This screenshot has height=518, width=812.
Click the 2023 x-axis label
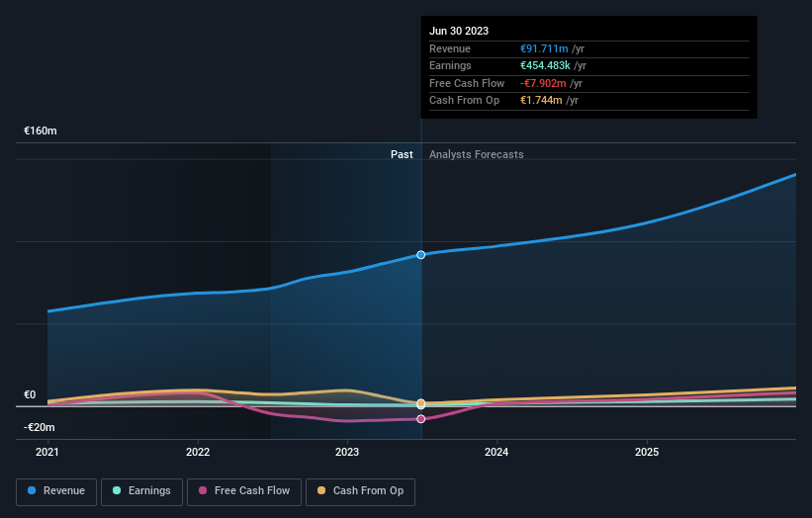coord(347,452)
